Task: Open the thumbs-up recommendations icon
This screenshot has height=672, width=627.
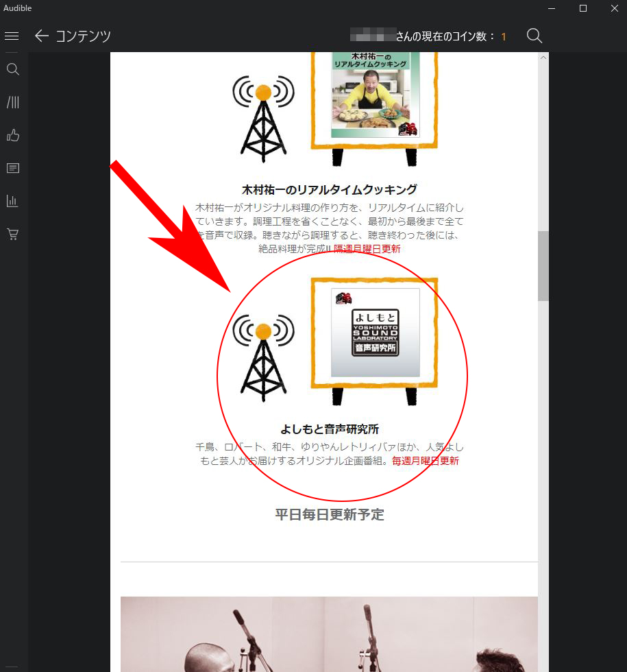Action: [x=13, y=135]
